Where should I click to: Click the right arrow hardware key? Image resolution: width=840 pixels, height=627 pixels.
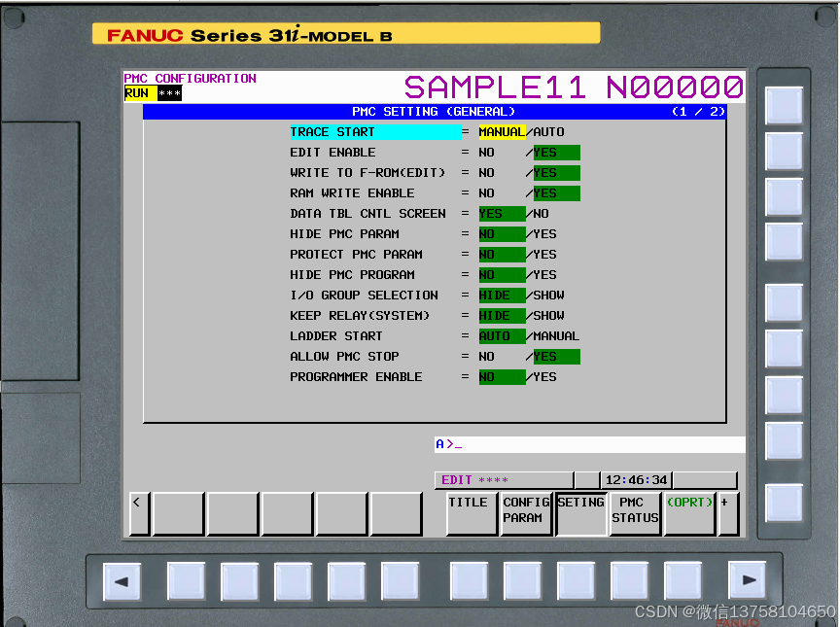747,580
